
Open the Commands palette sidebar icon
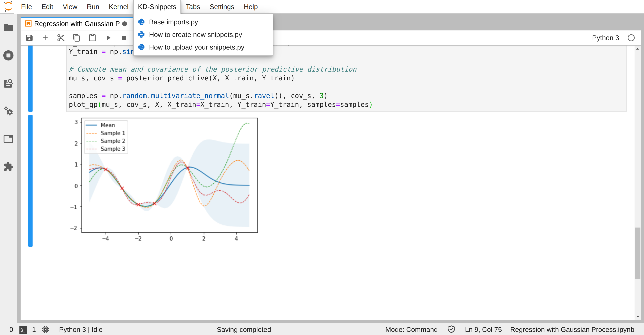[8, 83]
